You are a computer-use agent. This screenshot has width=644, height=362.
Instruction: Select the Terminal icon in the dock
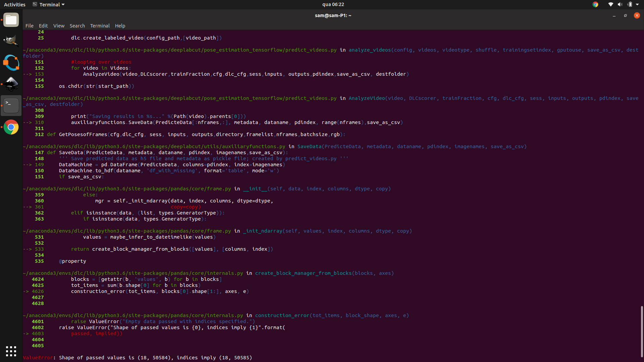click(x=11, y=105)
